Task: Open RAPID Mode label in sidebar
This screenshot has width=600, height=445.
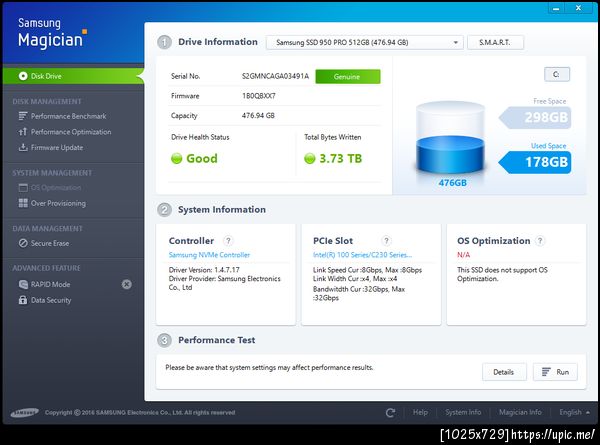Action: (51, 285)
